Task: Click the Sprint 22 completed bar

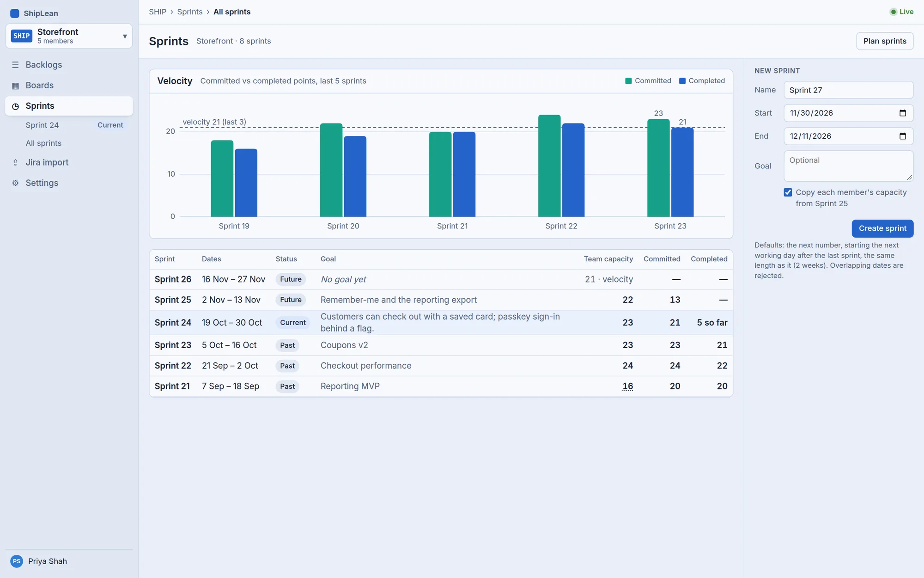Action: (573, 170)
